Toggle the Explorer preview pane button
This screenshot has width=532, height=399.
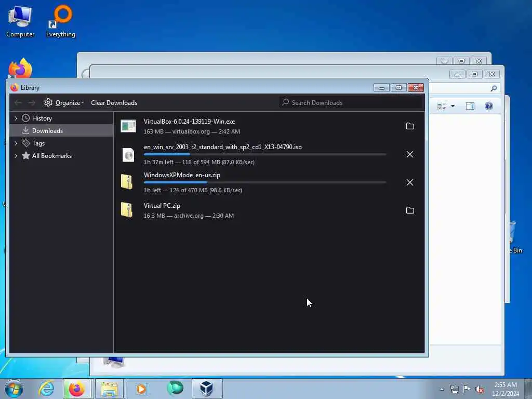tap(470, 106)
